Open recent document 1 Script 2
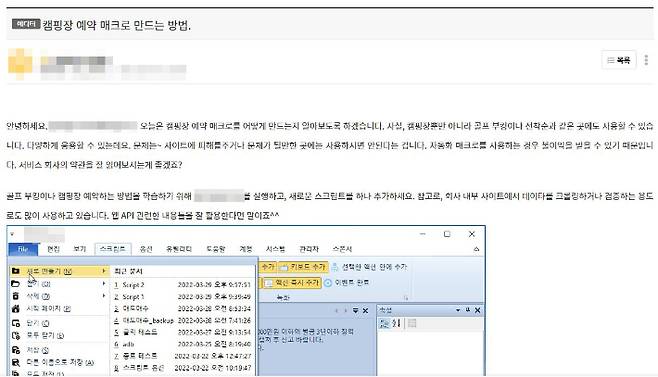The height and width of the screenshot is (377, 658). click(183, 285)
